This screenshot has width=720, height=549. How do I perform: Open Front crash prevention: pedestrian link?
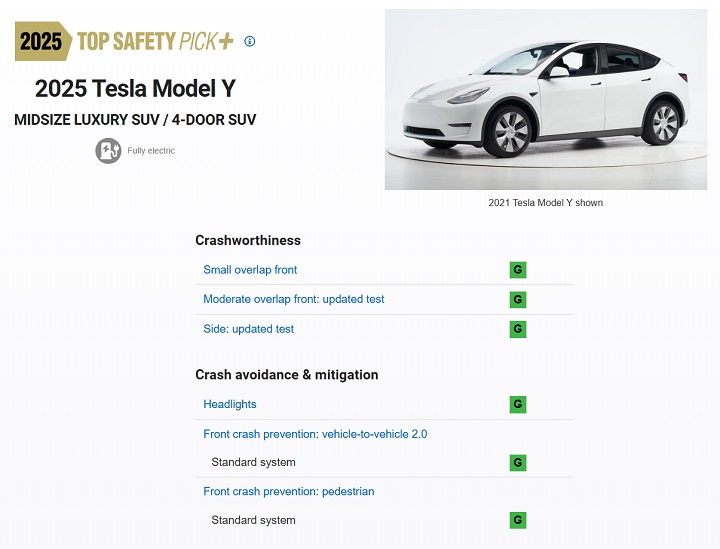[289, 492]
